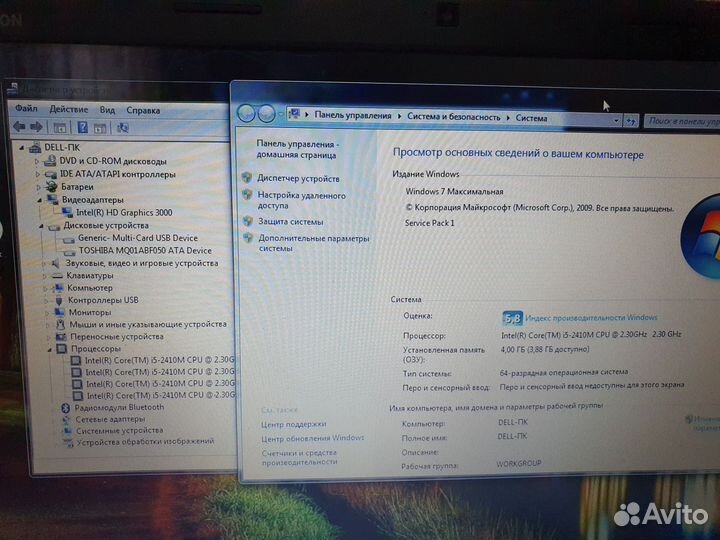The height and width of the screenshot is (540, 720).
Task: Select the DELL-ПК computer icon
Action: pos(35,147)
